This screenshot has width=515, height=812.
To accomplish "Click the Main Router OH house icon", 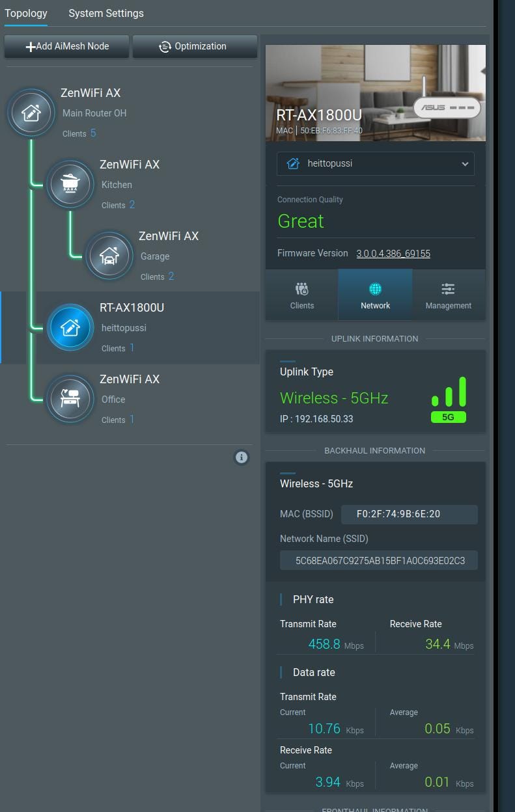I will click(31, 113).
